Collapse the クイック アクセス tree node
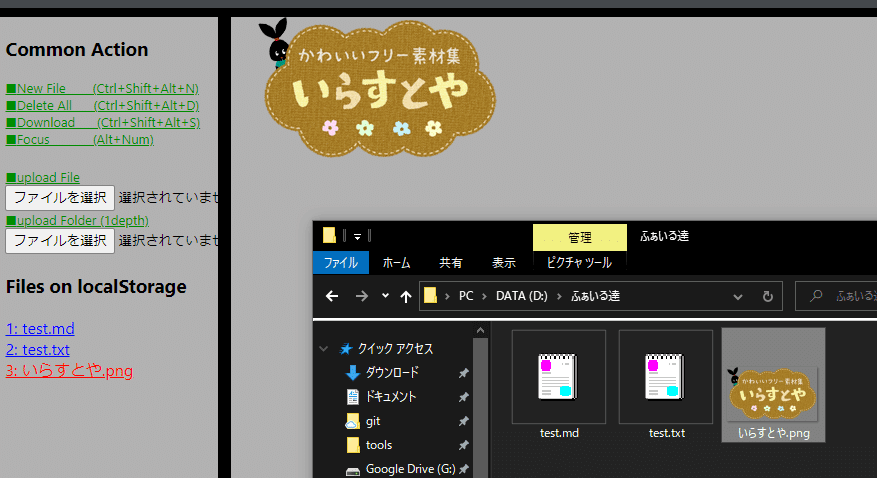This screenshot has width=877, height=478. pyautogui.click(x=323, y=349)
